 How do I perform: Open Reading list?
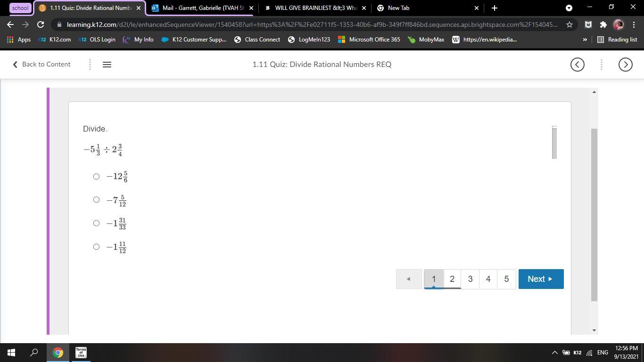click(x=617, y=40)
